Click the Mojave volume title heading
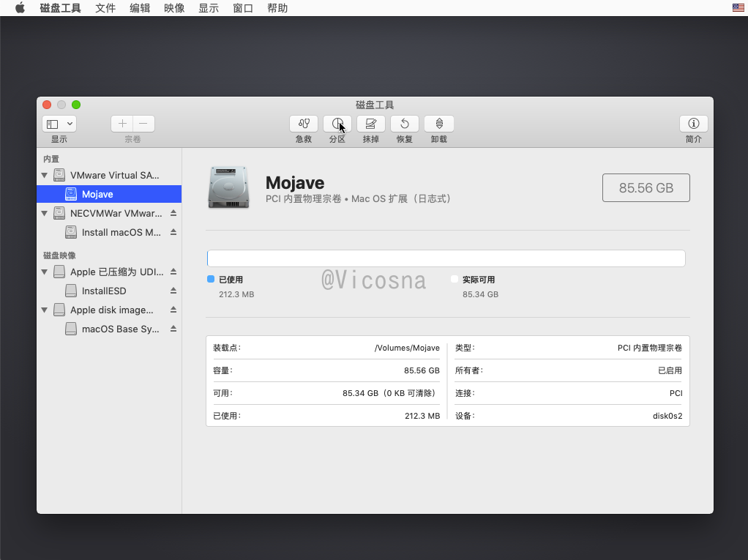The image size is (748, 560). 295,183
